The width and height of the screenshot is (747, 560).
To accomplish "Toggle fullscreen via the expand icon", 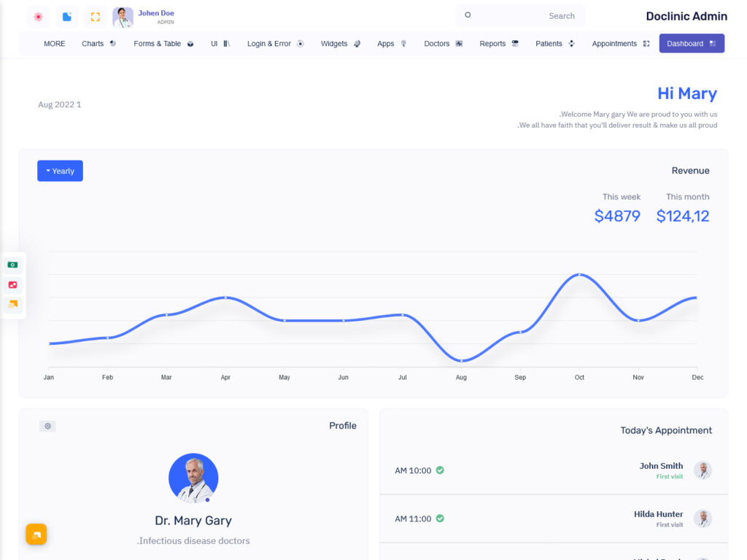I will tap(95, 16).
